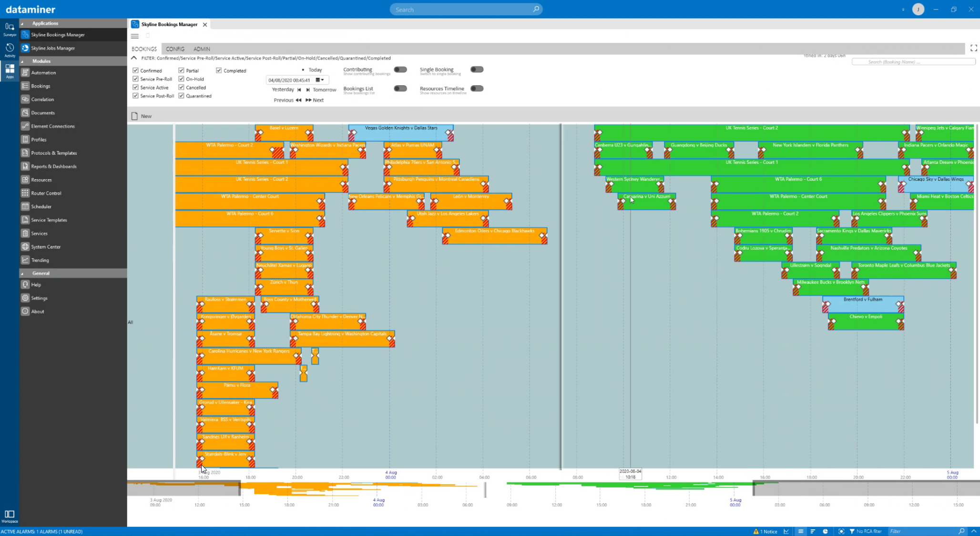Image resolution: width=980 pixels, height=536 pixels.
Task: Uncheck the Service Pre-Roll checkbox
Action: 135,79
